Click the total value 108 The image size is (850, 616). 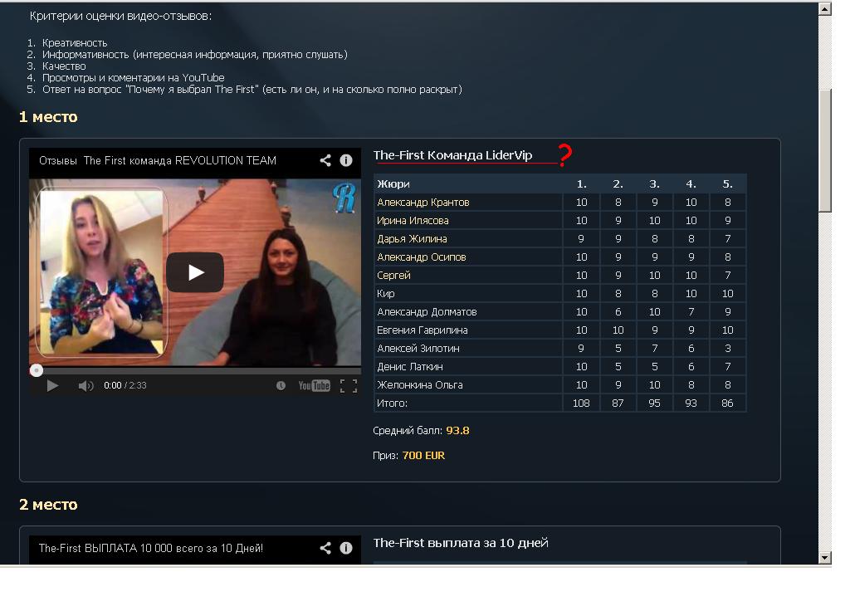581,403
